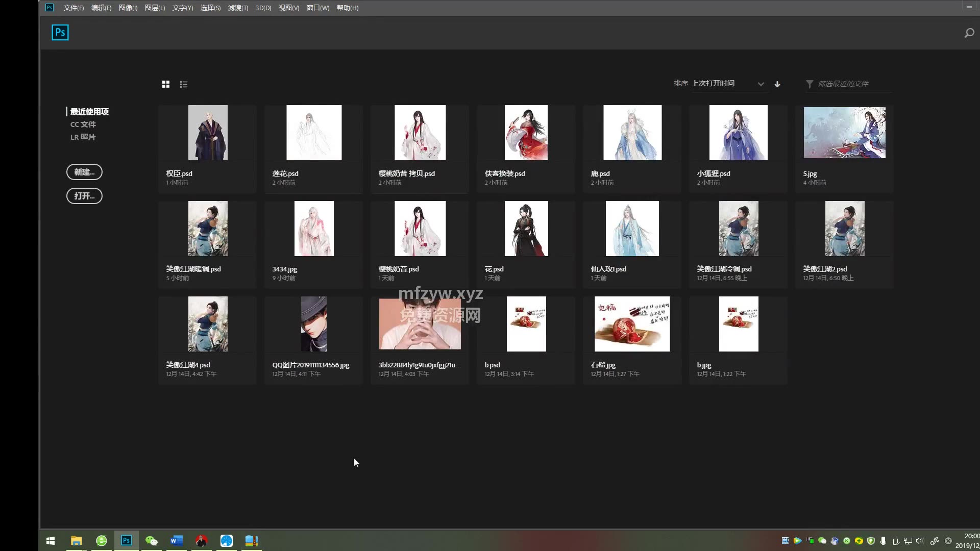980x551 pixels.
Task: Open the blue round taskbar app icon
Action: tap(227, 541)
